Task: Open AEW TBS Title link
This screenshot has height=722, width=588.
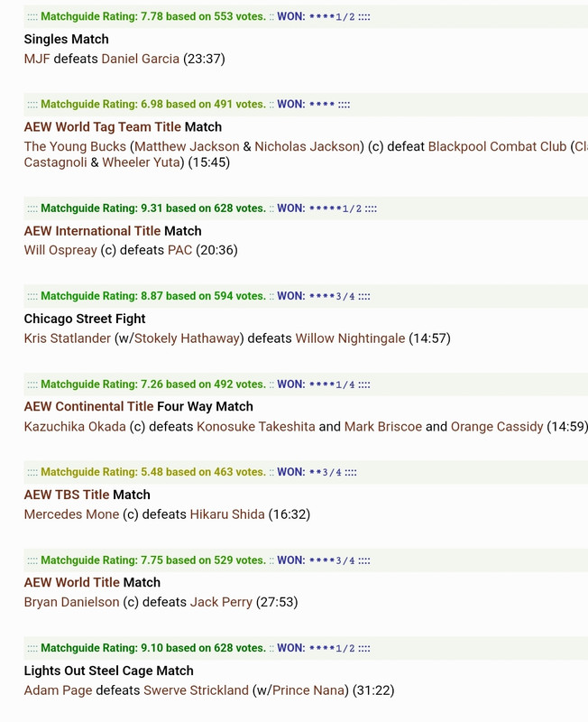Action: tap(67, 495)
